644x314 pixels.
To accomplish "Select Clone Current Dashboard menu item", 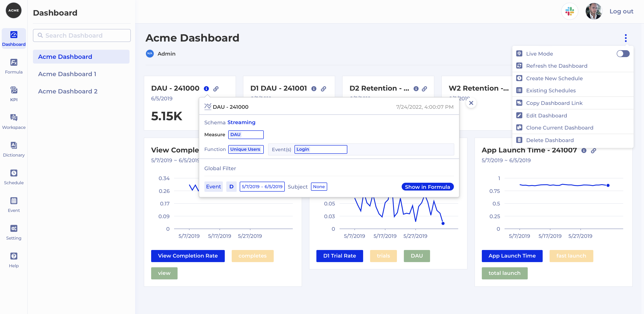I will tap(559, 128).
